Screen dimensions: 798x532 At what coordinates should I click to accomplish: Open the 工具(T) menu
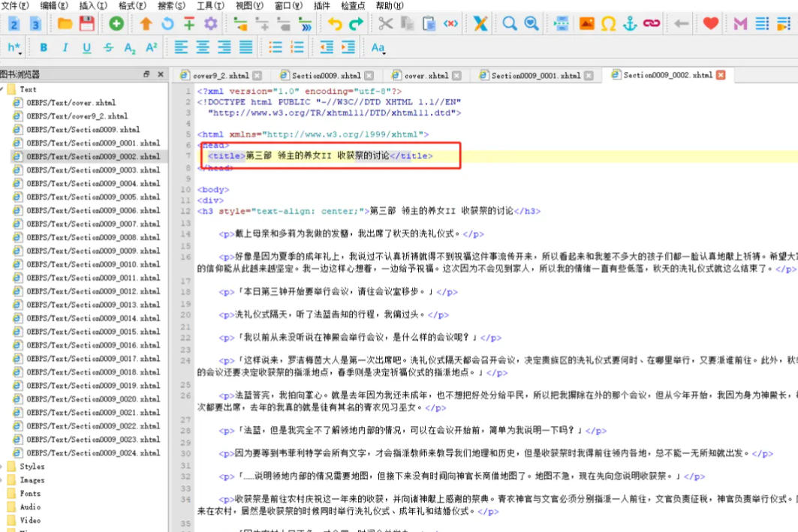209,5
